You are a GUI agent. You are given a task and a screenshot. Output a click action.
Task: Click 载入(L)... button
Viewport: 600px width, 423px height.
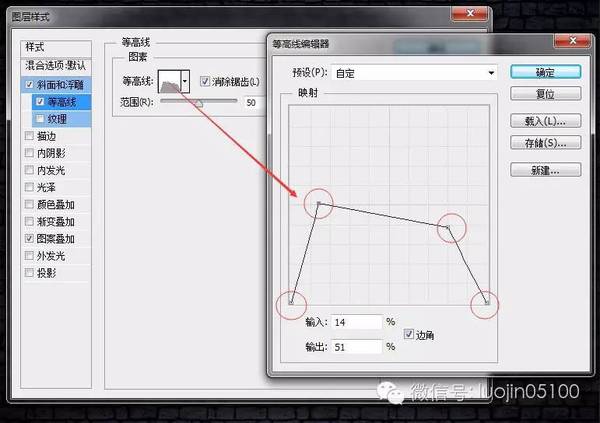tap(546, 121)
